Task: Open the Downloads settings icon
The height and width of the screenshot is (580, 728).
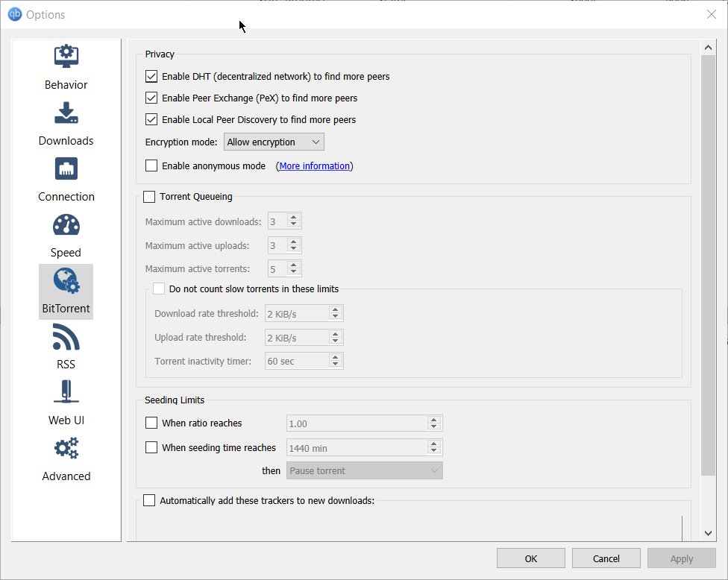Action: (x=66, y=113)
